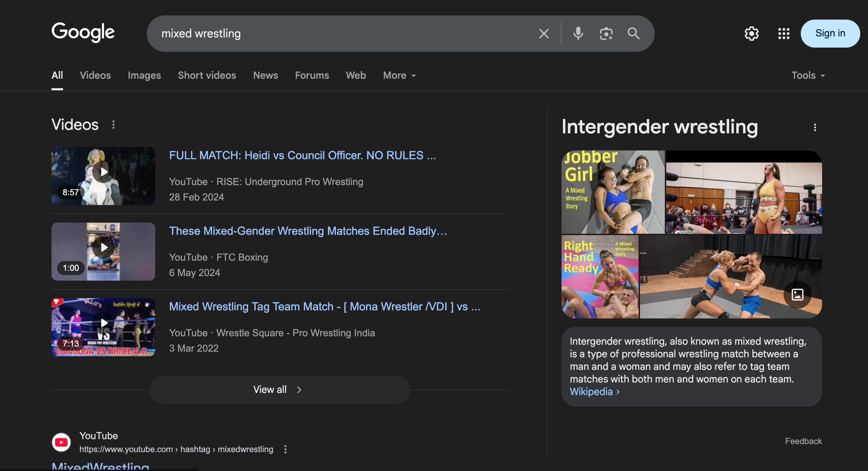The height and width of the screenshot is (471, 868).
Task: Click 'RISE: Underground Pro Wrestling' source text
Action: click(290, 182)
